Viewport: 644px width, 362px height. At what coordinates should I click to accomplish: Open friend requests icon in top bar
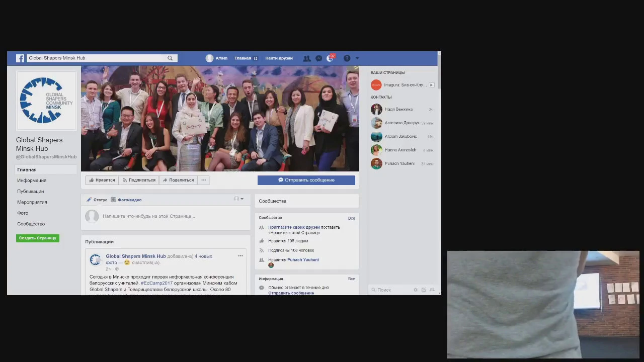307,58
